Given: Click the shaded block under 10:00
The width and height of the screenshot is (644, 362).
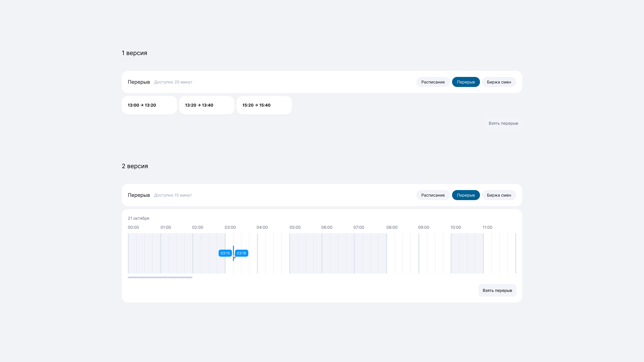Looking at the screenshot, I should [467, 253].
